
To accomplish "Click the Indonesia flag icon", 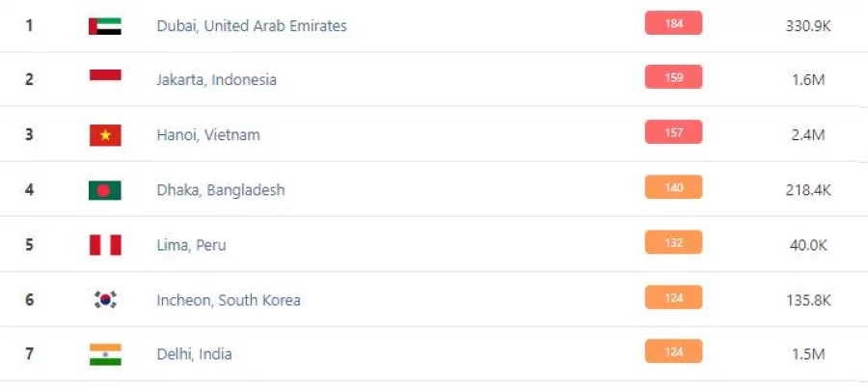I will 105,79.
